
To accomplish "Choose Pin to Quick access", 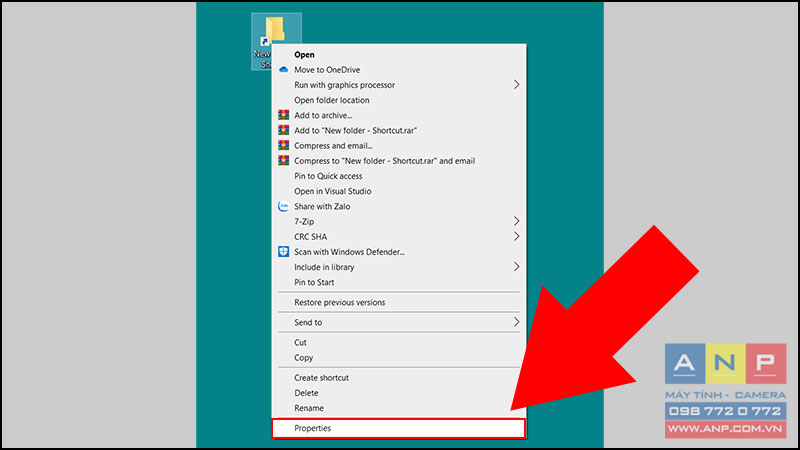I will click(398, 176).
